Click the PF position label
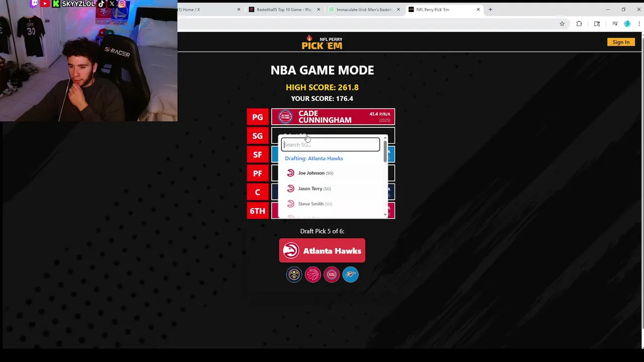Image resolution: width=644 pixels, height=362 pixels. 258,173
